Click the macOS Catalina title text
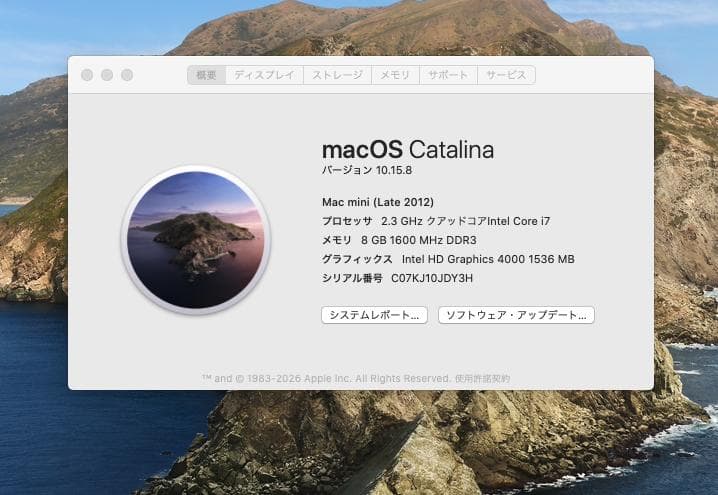 pos(408,150)
